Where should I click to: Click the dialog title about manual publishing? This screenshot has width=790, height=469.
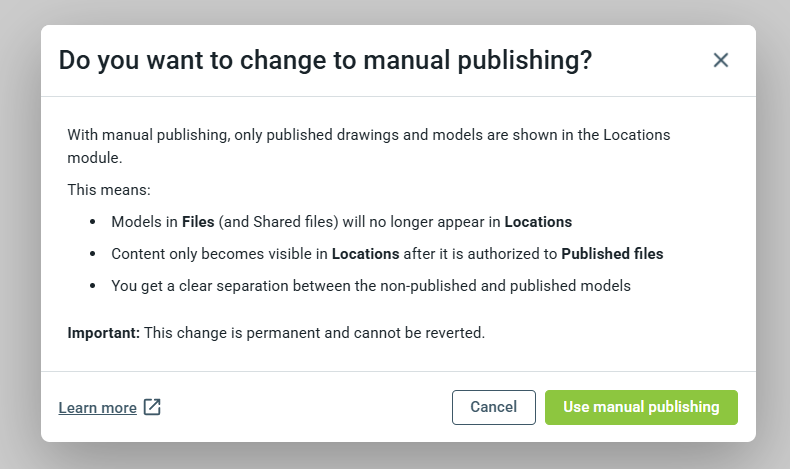pyautogui.click(x=325, y=60)
